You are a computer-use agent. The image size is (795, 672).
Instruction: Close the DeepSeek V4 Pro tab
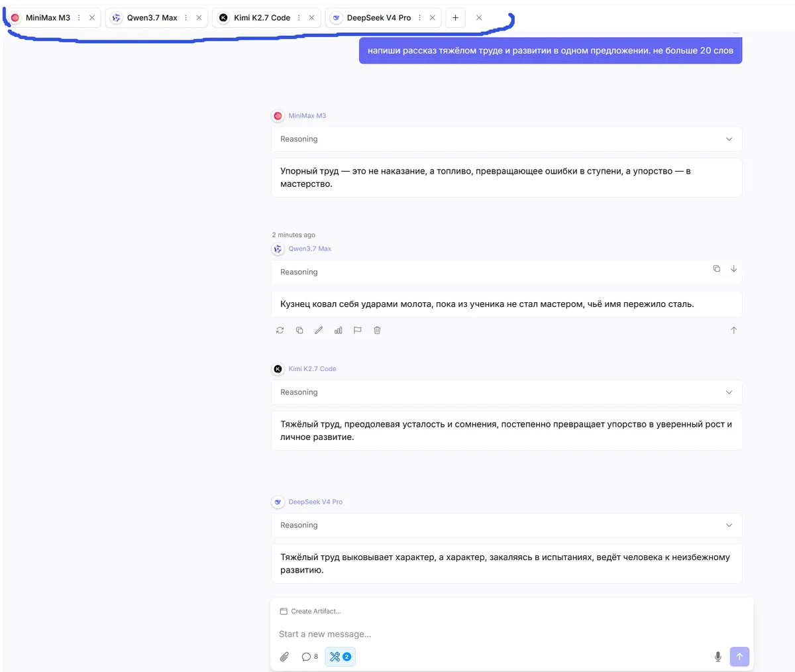pos(433,18)
